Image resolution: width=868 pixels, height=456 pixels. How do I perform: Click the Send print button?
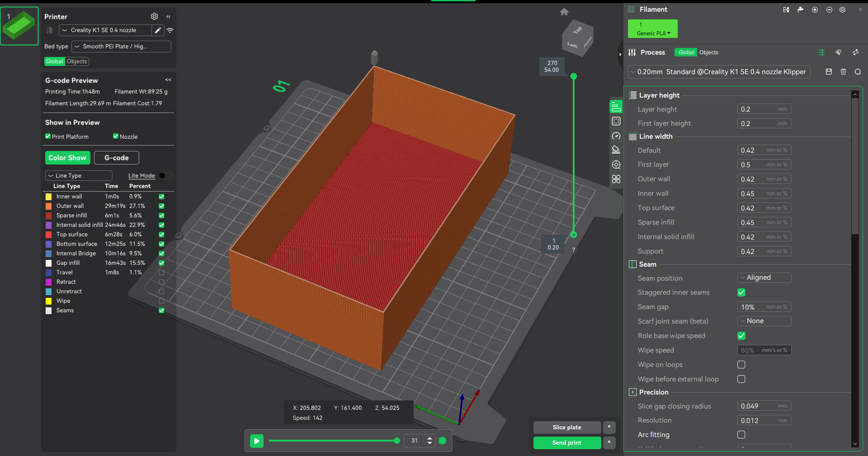tap(567, 443)
